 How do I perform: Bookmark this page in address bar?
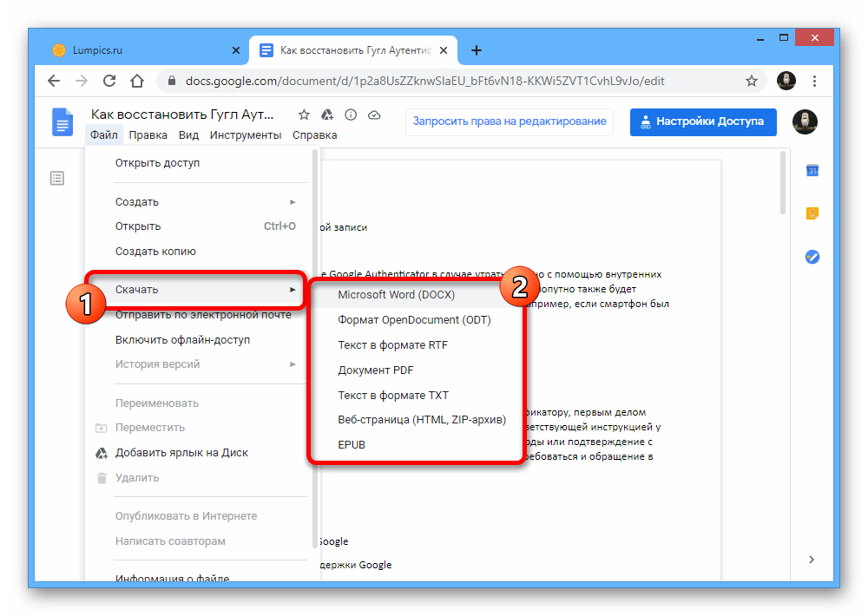[x=752, y=81]
